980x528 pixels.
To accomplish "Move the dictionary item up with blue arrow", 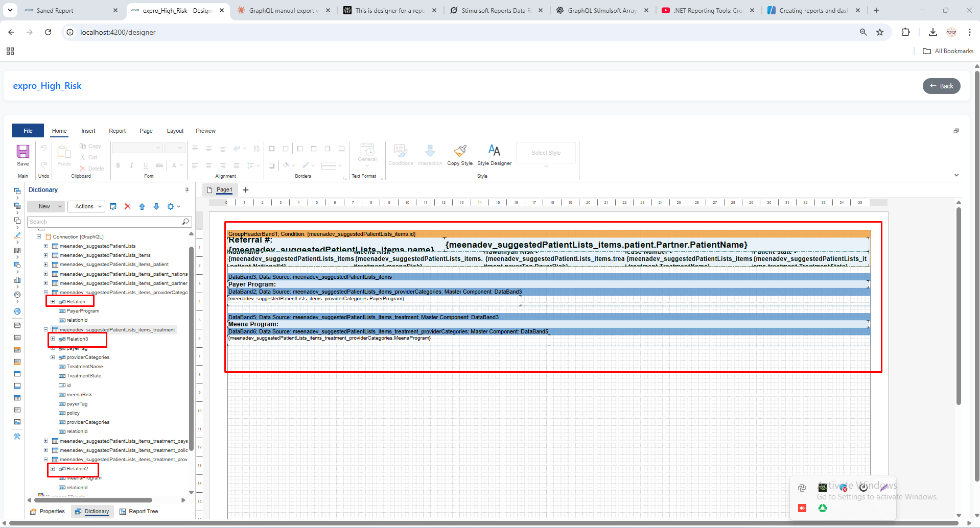I will pyautogui.click(x=142, y=207).
